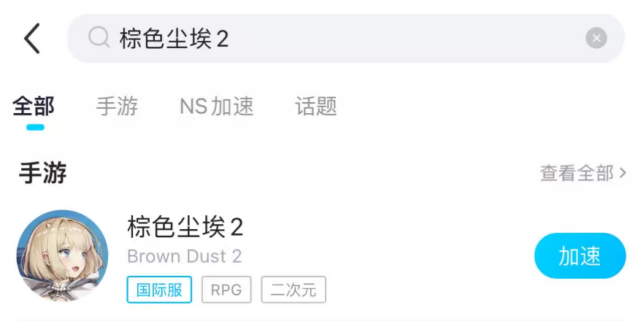Open the Brown Dust 2 character avatar
The height and width of the screenshot is (324, 644).
coord(63,255)
